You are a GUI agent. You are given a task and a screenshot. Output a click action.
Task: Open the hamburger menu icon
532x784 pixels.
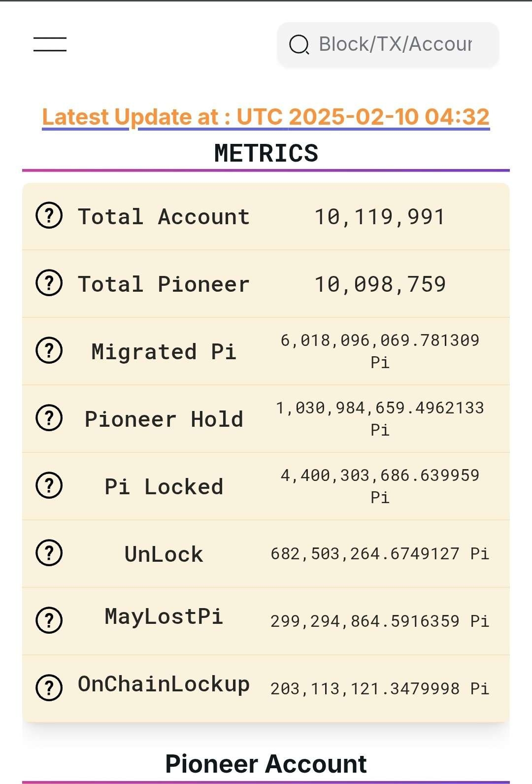point(50,44)
